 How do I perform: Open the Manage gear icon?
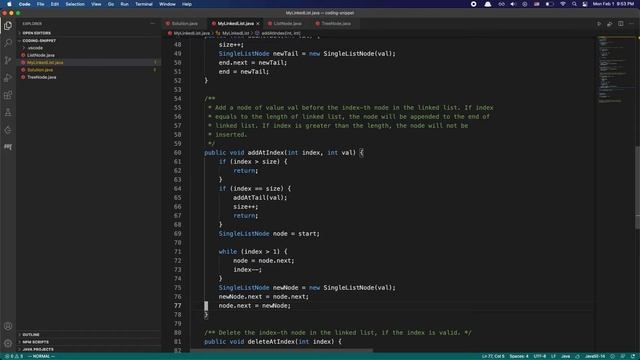8,343
